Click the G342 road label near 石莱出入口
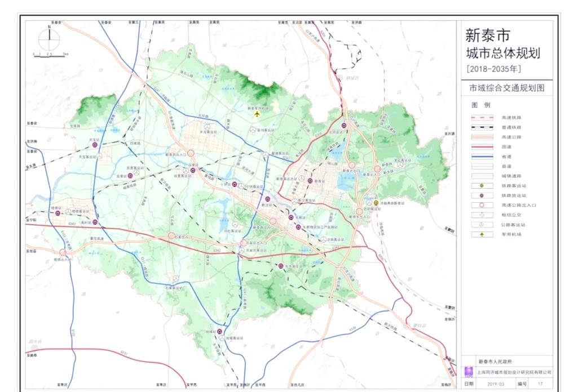Viewport: 578px width, 392px height. coord(217,250)
